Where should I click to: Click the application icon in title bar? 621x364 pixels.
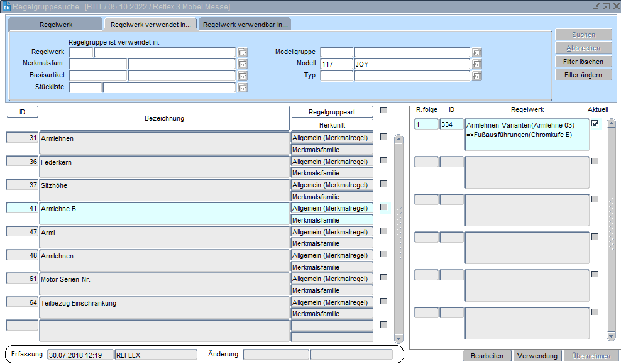point(6,6)
